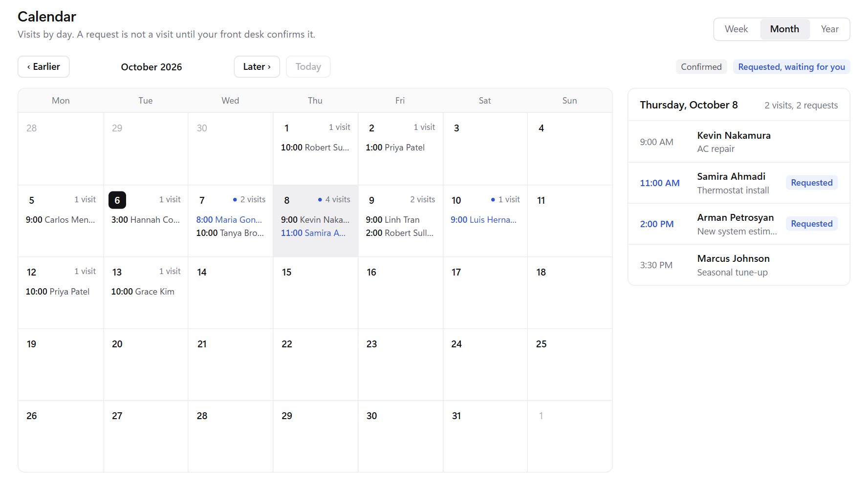Open Hannah Co... 3:00 visit
Image resolution: width=868 pixels, height=488 pixels.
click(146, 220)
